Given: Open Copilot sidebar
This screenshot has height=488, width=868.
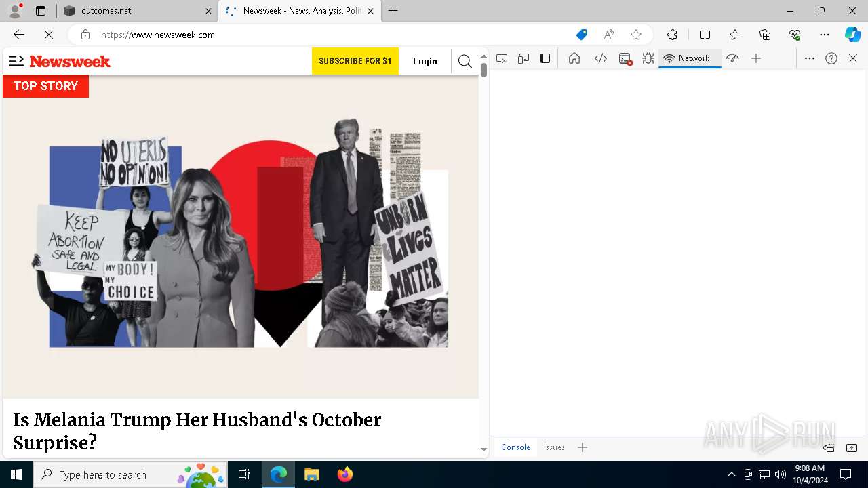Looking at the screenshot, I should click(852, 35).
